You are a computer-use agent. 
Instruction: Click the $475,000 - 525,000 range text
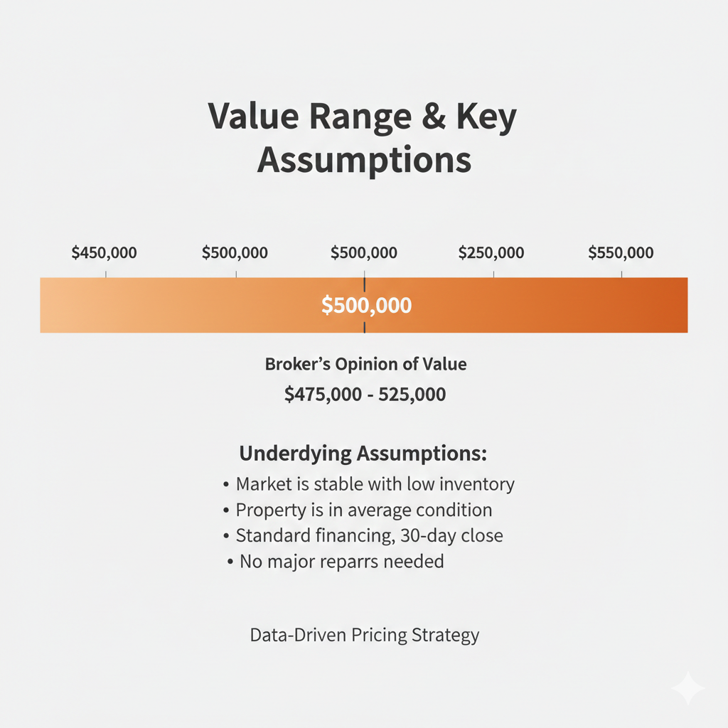[365, 394]
